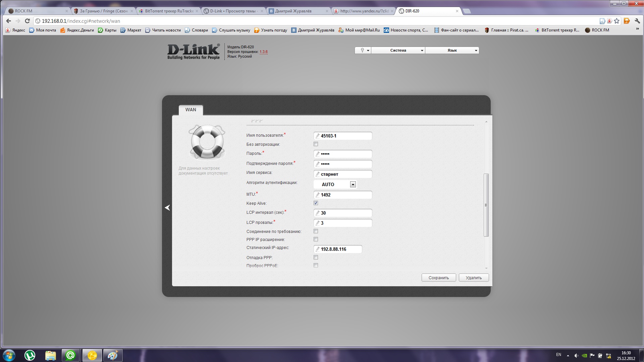The image size is (644, 362).
Task: Open uTorrent from the taskbar
Action: click(x=30, y=355)
